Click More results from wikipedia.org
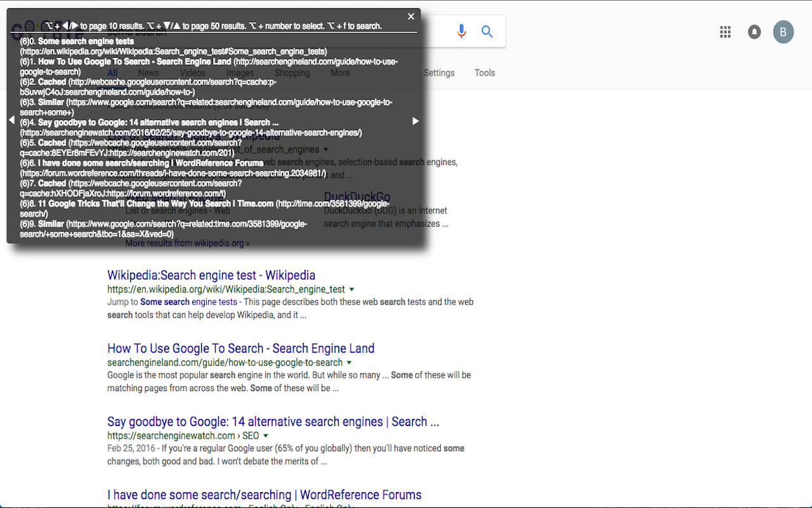This screenshot has width=812, height=508. coord(188,243)
